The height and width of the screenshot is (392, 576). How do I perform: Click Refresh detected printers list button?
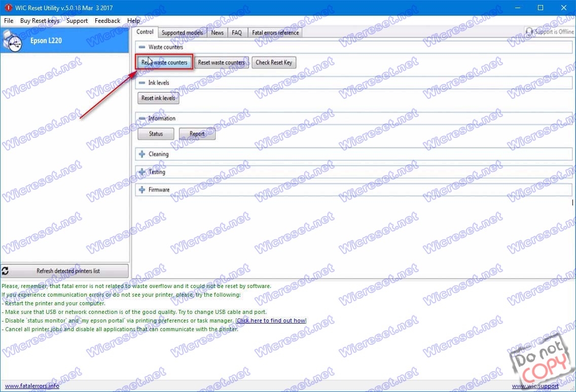tap(65, 271)
